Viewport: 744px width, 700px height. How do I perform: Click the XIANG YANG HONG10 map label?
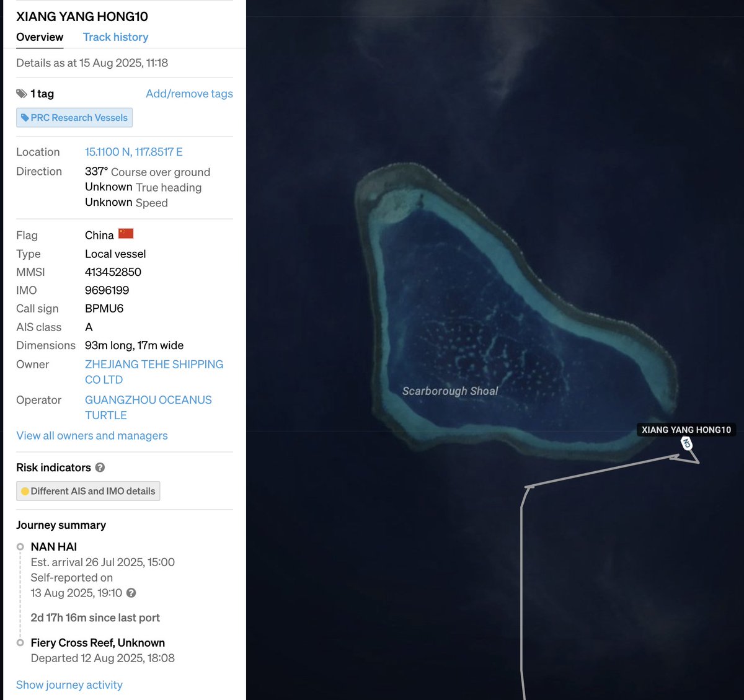pos(686,430)
